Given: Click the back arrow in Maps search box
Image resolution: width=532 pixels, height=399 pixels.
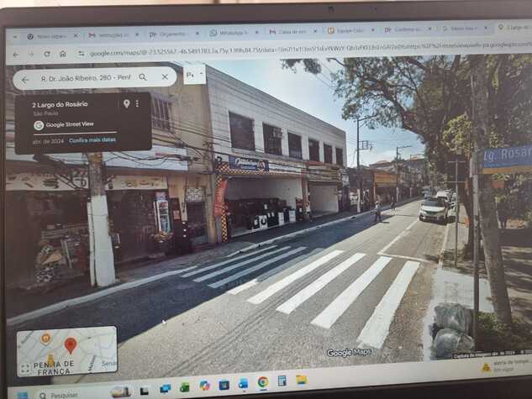Looking at the screenshot, I should (x=24, y=80).
